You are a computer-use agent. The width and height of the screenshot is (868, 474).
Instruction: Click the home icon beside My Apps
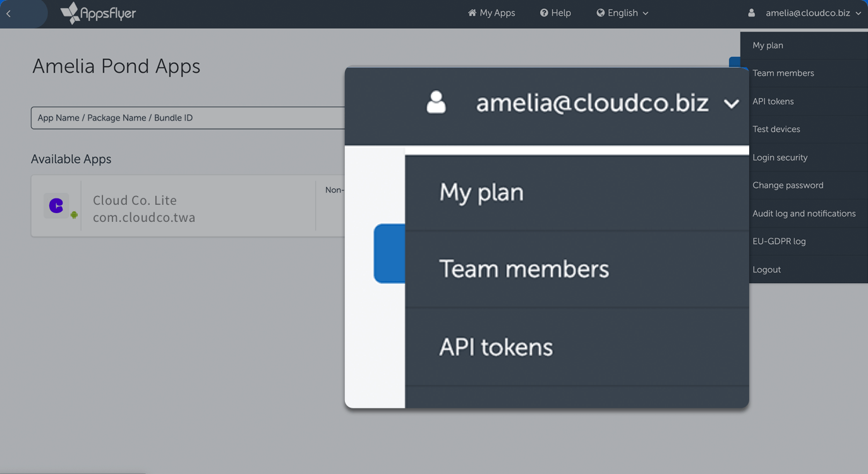point(472,13)
